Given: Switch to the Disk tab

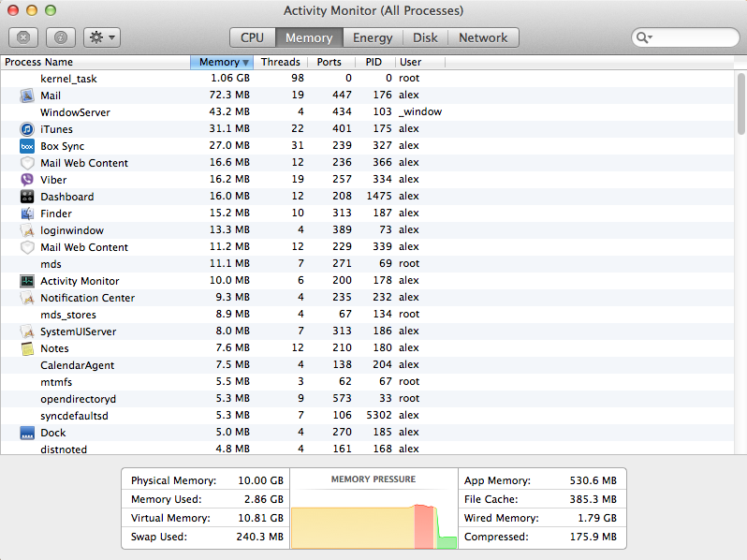Looking at the screenshot, I should pyautogui.click(x=425, y=37).
